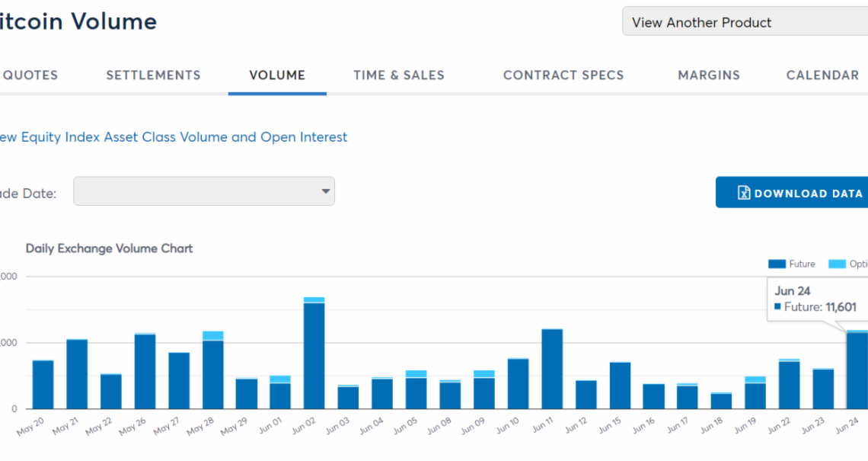The width and height of the screenshot is (868, 461).
Task: Switch to the Quotes tab
Action: (x=30, y=75)
